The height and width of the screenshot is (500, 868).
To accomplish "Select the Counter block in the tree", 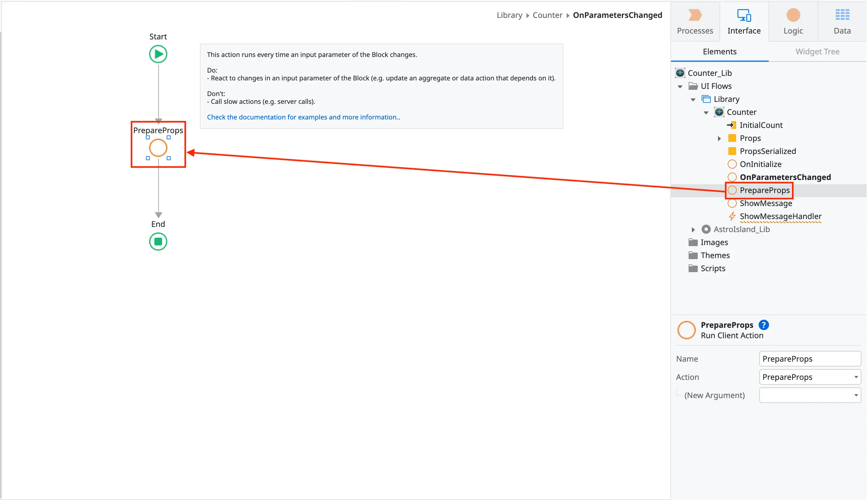I will click(742, 112).
